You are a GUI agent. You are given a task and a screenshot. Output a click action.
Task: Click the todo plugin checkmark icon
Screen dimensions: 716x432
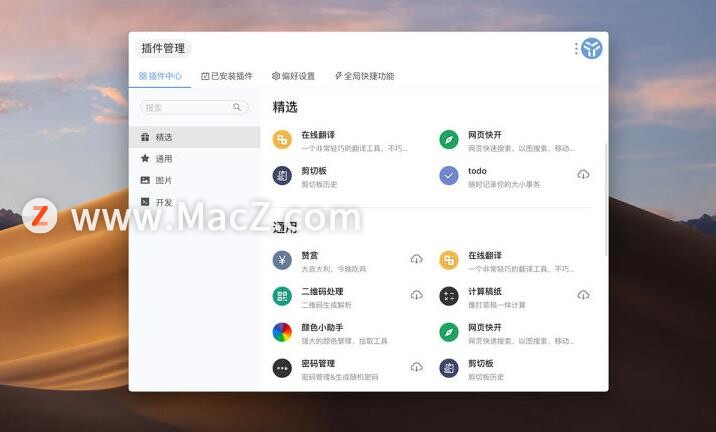[x=449, y=175]
